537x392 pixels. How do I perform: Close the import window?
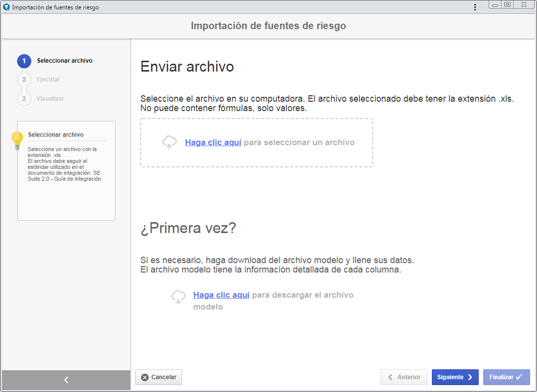click(524, 5)
